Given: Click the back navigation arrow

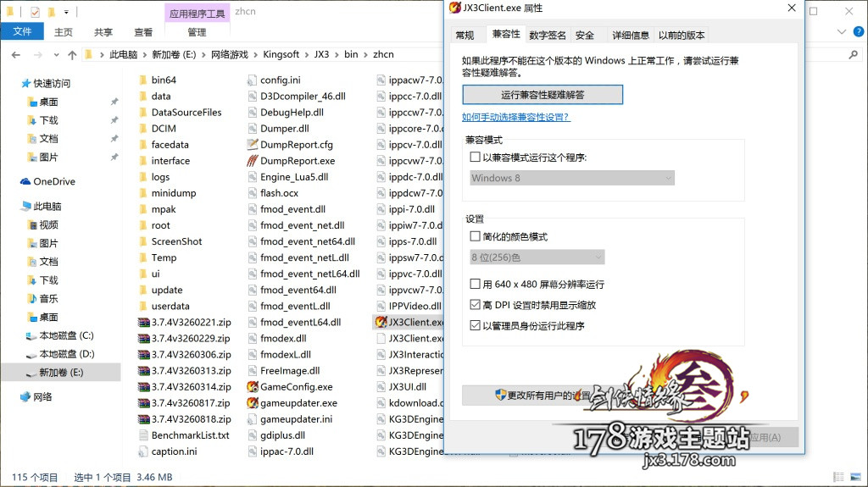Looking at the screenshot, I should [16, 55].
